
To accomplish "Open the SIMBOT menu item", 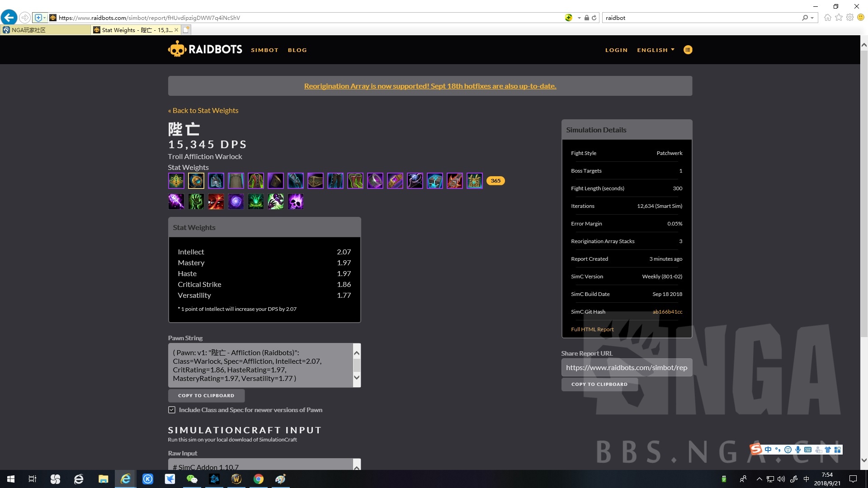I will tap(264, 50).
